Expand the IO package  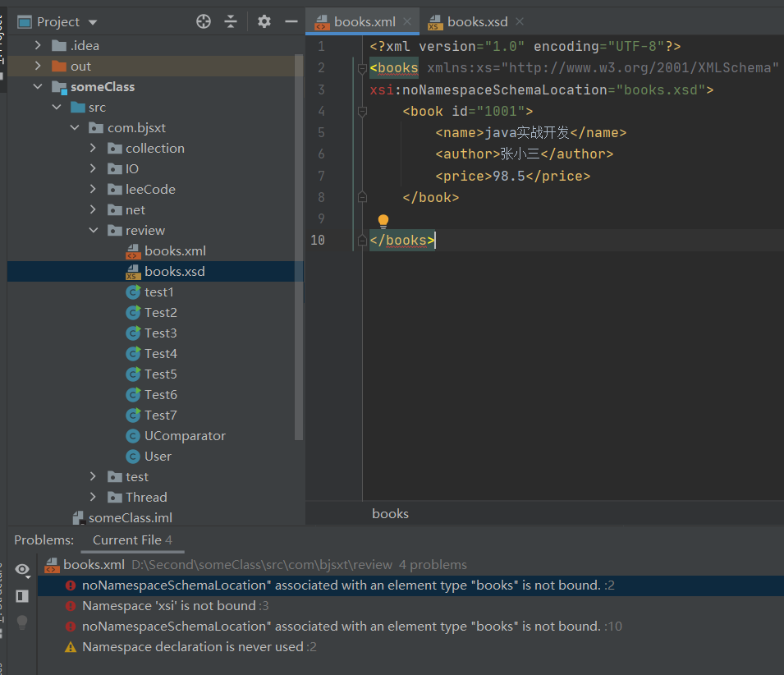coord(93,168)
